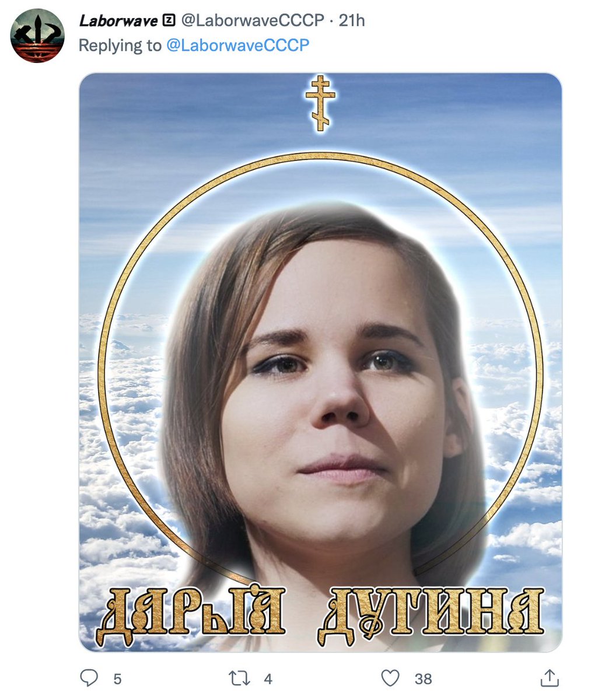
Task: Click the like count showing 38
Action: pyautogui.click(x=423, y=679)
